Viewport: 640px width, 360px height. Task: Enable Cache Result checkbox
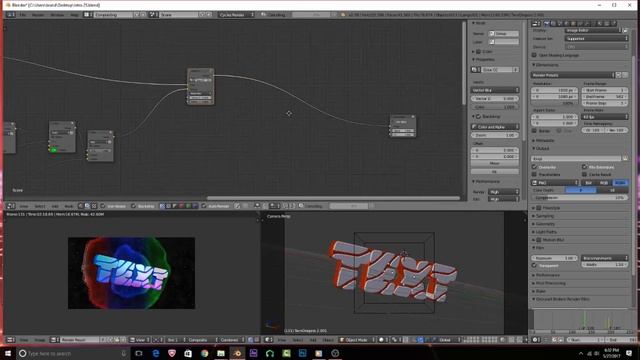point(584,174)
